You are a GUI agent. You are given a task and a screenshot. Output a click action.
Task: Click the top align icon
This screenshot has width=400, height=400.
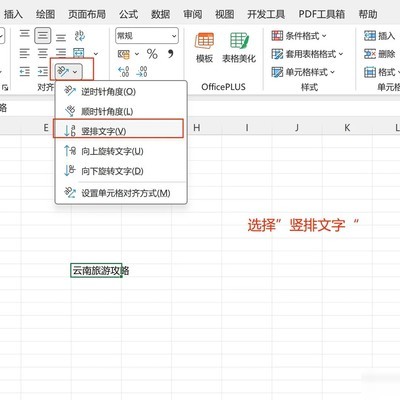click(24, 35)
